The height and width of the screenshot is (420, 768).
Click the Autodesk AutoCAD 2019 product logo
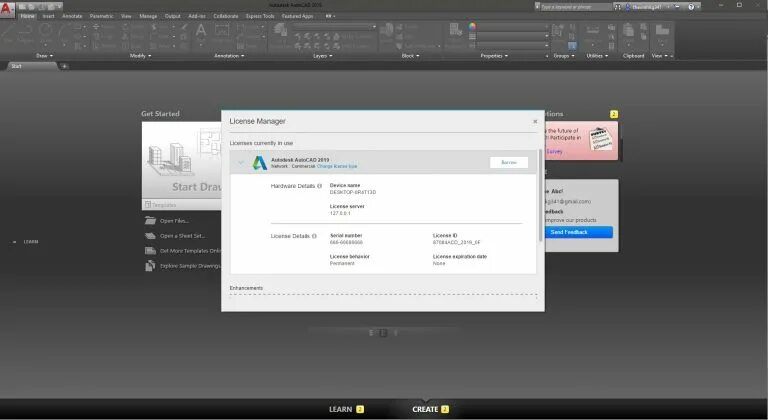[259, 163]
